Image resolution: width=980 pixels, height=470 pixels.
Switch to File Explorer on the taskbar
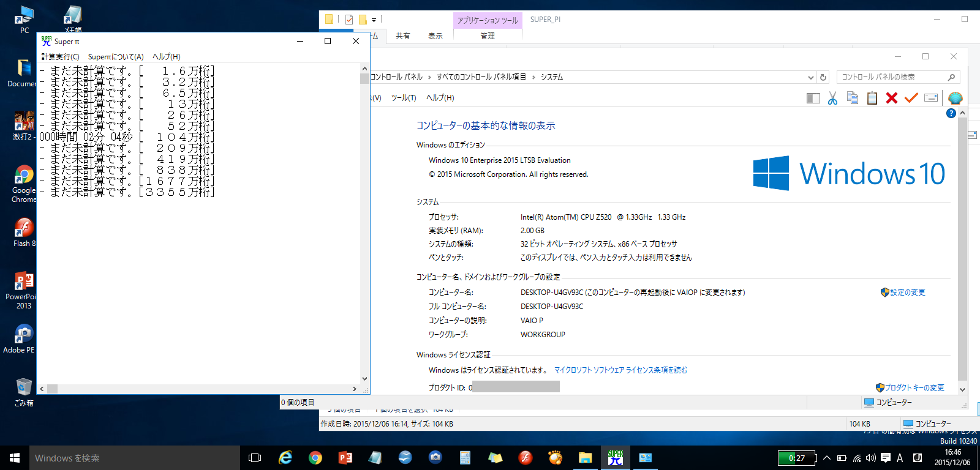point(586,458)
